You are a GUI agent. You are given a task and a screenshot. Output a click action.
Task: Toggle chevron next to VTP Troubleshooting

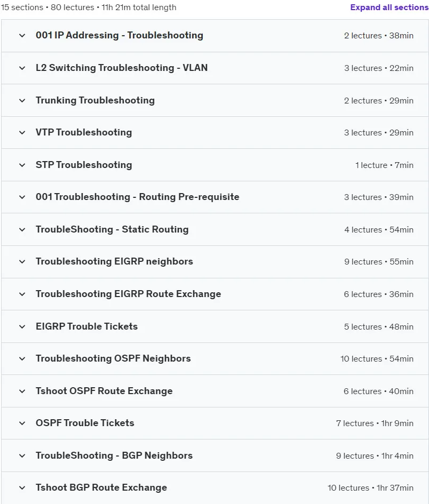coord(22,132)
